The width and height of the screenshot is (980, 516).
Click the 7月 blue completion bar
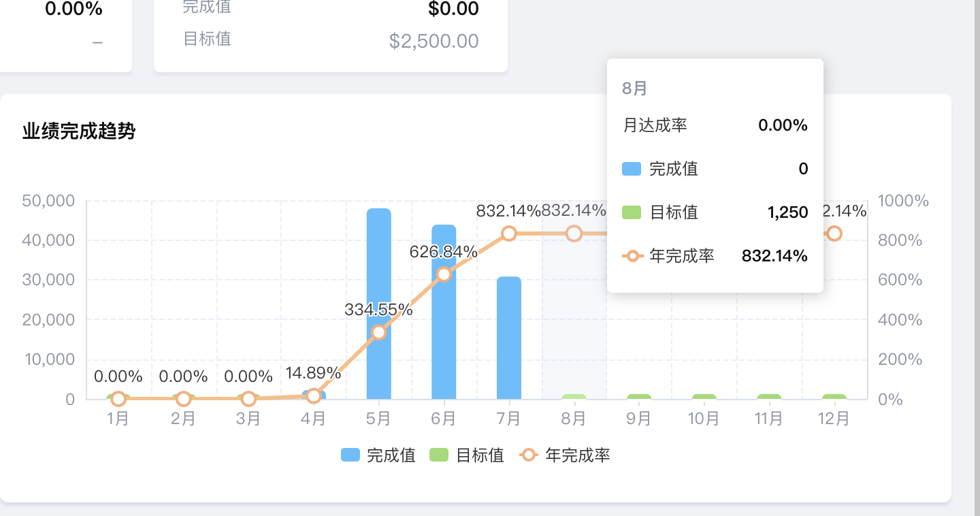point(509,338)
